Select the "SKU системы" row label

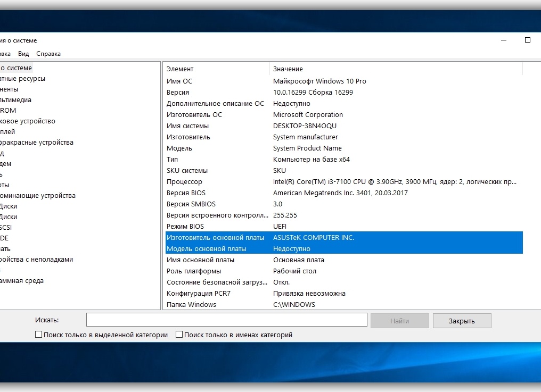click(x=187, y=171)
